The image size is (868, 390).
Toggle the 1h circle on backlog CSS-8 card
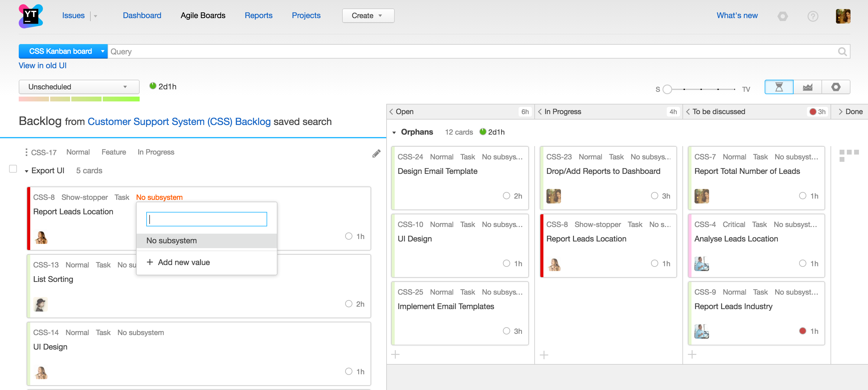(x=349, y=236)
